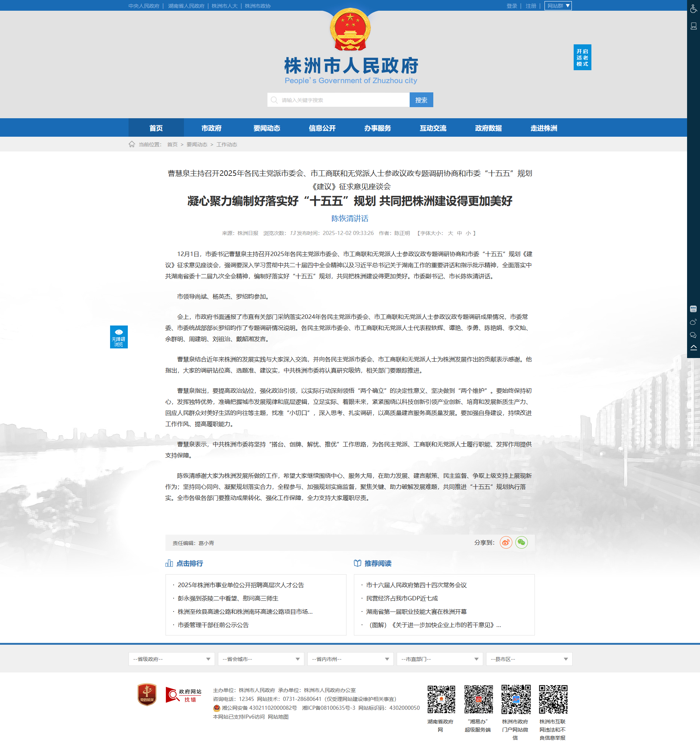Open the Weibo icon in right sidebar
Viewport: 700px width, 753px height.
click(x=693, y=322)
